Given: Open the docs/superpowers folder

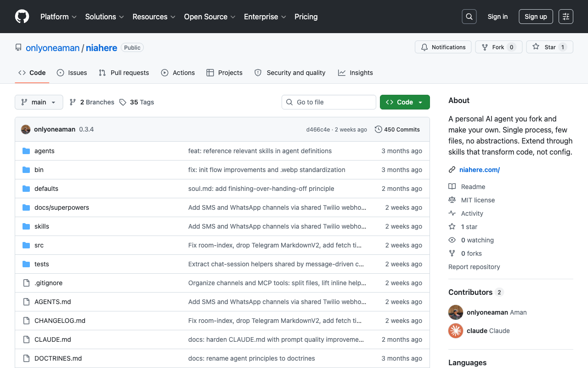Looking at the screenshot, I should (62, 207).
